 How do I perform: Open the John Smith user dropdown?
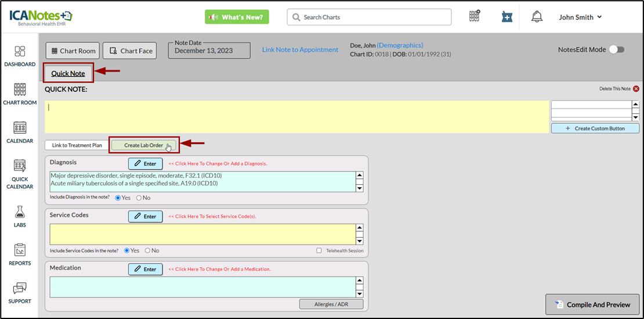pos(580,17)
